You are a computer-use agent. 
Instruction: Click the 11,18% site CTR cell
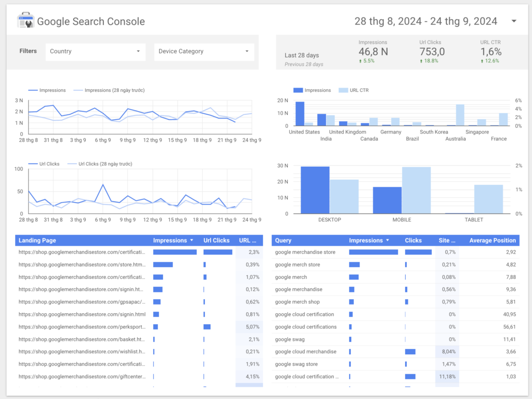click(x=447, y=377)
